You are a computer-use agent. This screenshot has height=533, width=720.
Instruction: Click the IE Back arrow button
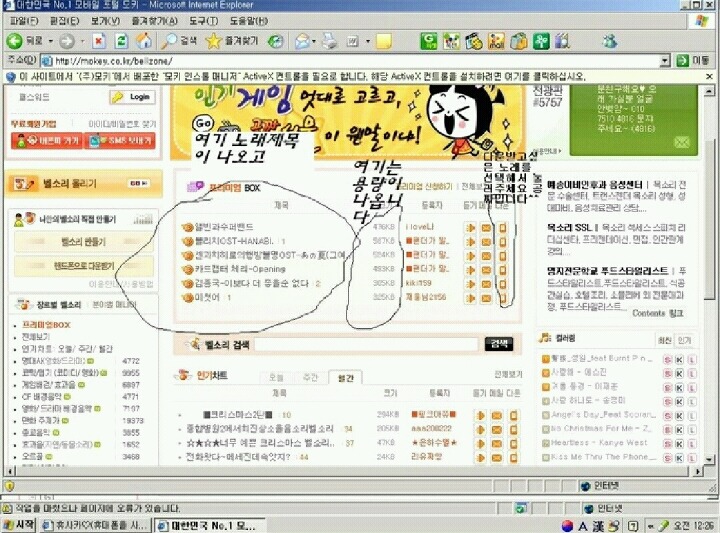point(15,41)
